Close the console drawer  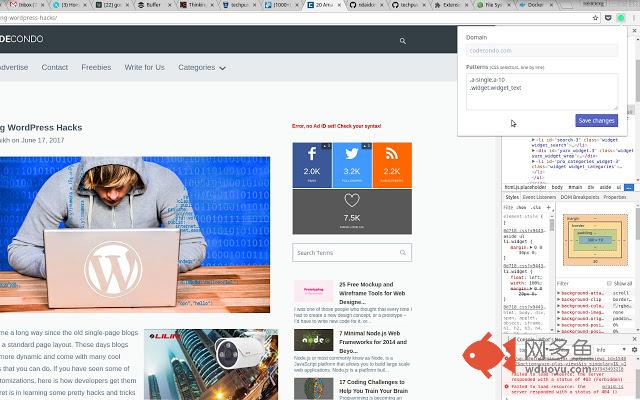[x=635, y=339]
